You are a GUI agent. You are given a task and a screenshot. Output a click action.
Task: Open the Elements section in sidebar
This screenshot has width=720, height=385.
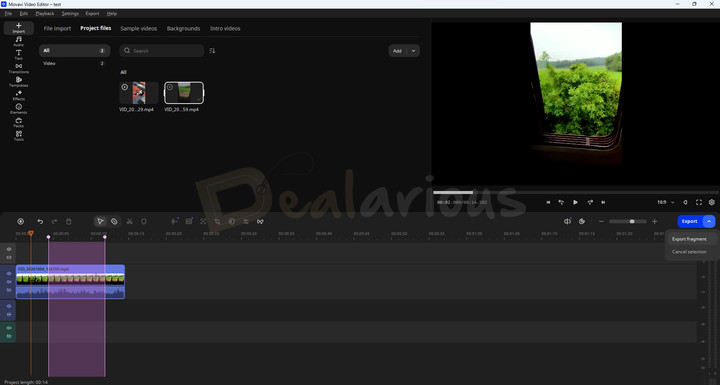pyautogui.click(x=19, y=108)
